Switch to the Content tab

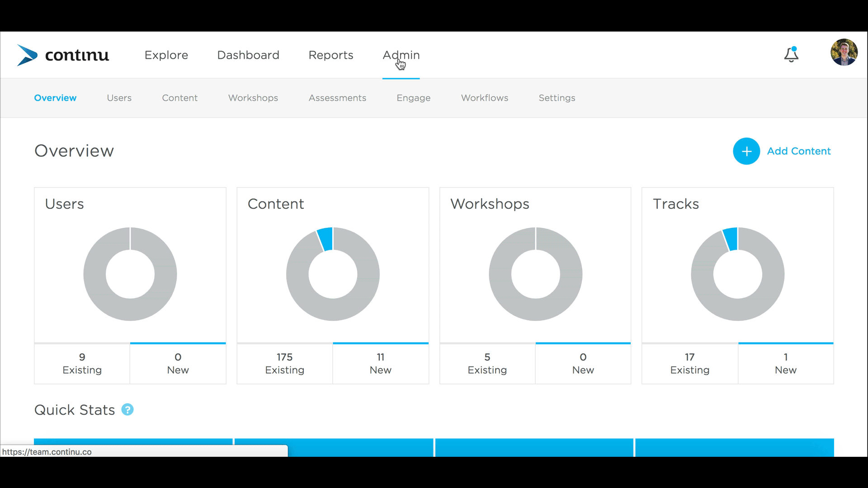180,98
